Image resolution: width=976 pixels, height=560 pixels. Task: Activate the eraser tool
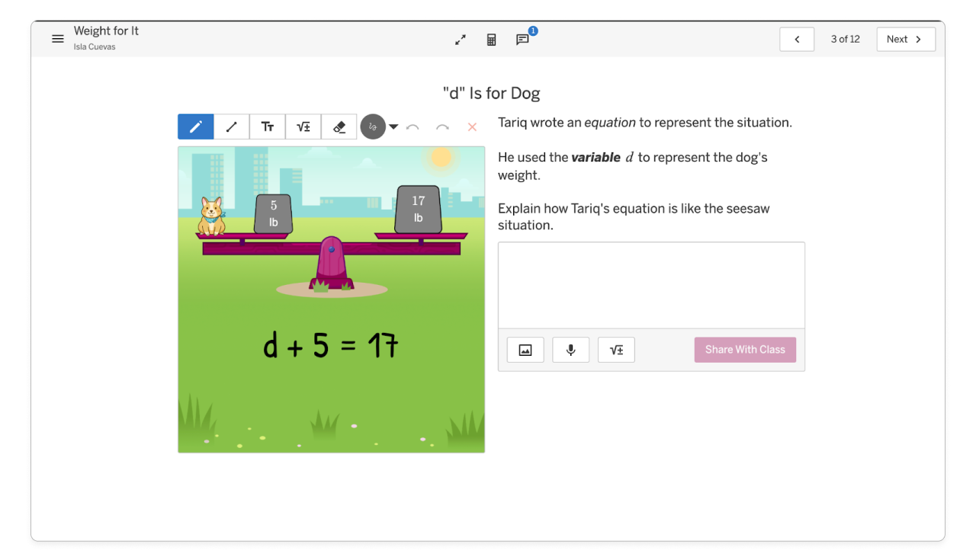(339, 127)
